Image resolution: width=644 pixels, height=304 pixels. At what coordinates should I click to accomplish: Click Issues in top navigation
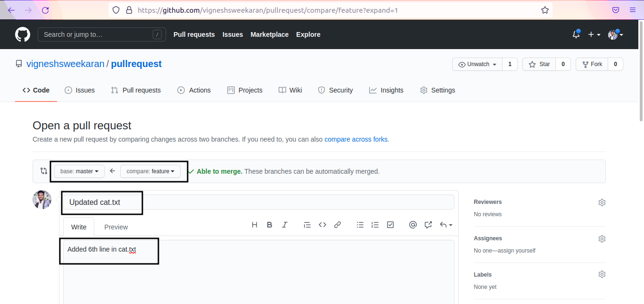point(233,34)
